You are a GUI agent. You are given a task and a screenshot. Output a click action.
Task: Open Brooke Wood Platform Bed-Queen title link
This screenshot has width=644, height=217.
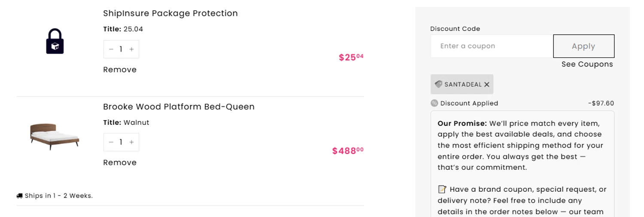(179, 106)
